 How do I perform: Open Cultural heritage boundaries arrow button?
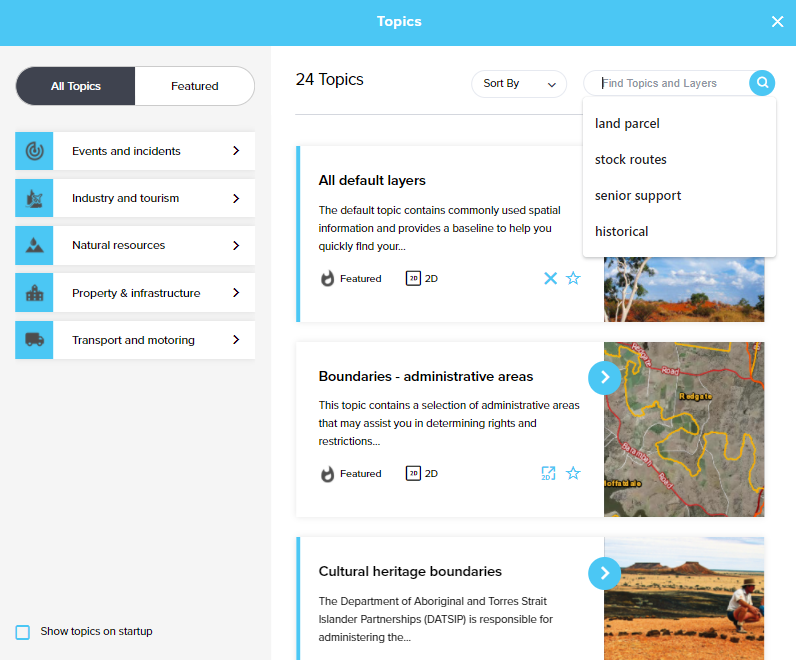(x=605, y=573)
